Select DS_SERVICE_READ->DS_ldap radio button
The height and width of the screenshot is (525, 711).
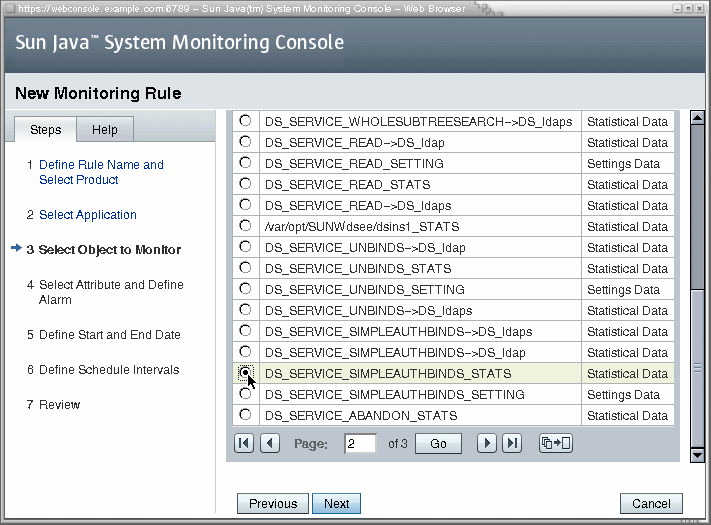click(x=245, y=141)
